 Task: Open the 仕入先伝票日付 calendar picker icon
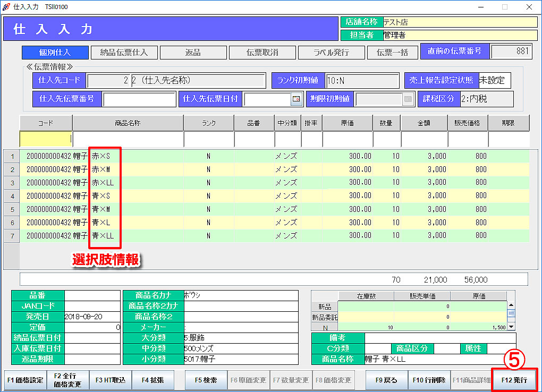[296, 99]
